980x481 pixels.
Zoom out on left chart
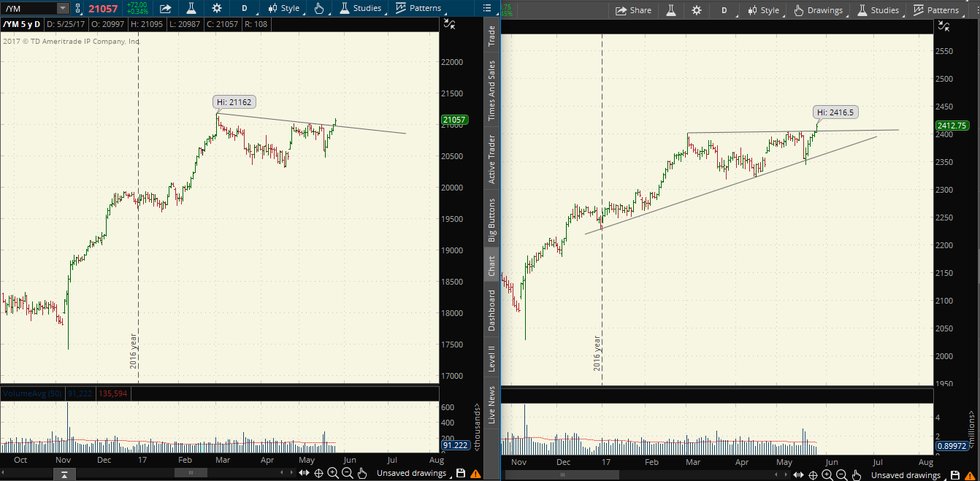tap(348, 474)
